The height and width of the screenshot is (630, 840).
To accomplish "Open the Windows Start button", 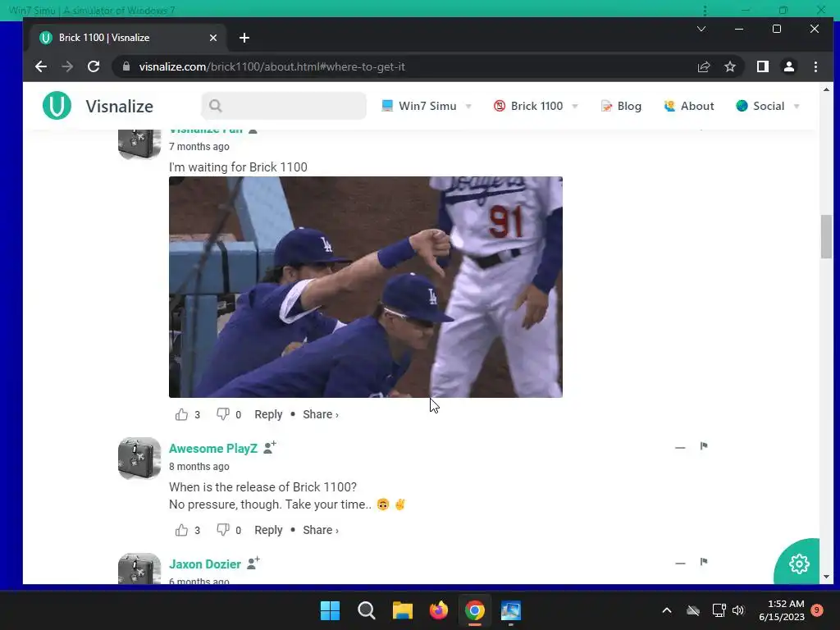I will point(330,610).
